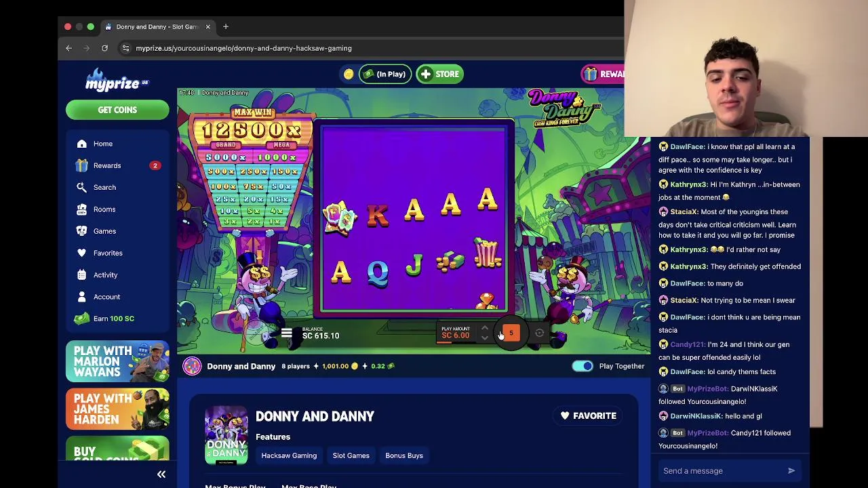Open Play with James Harden banner
Screen dimensions: 868x488
click(117, 409)
